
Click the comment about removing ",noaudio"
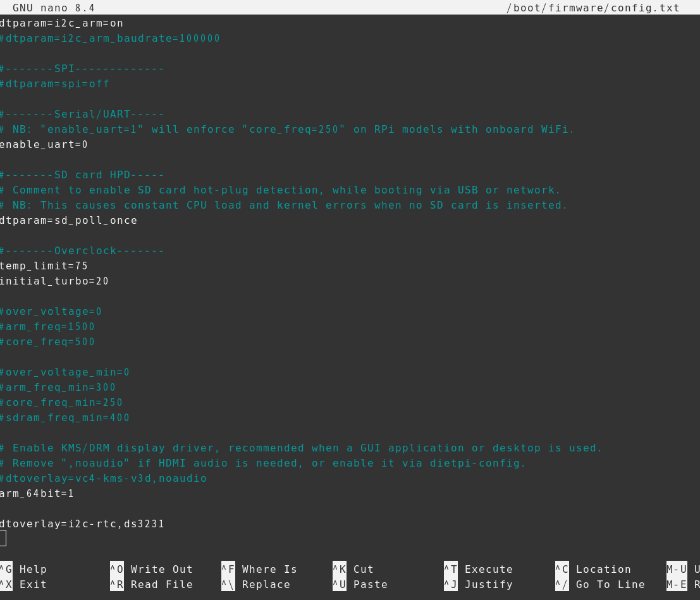click(263, 463)
